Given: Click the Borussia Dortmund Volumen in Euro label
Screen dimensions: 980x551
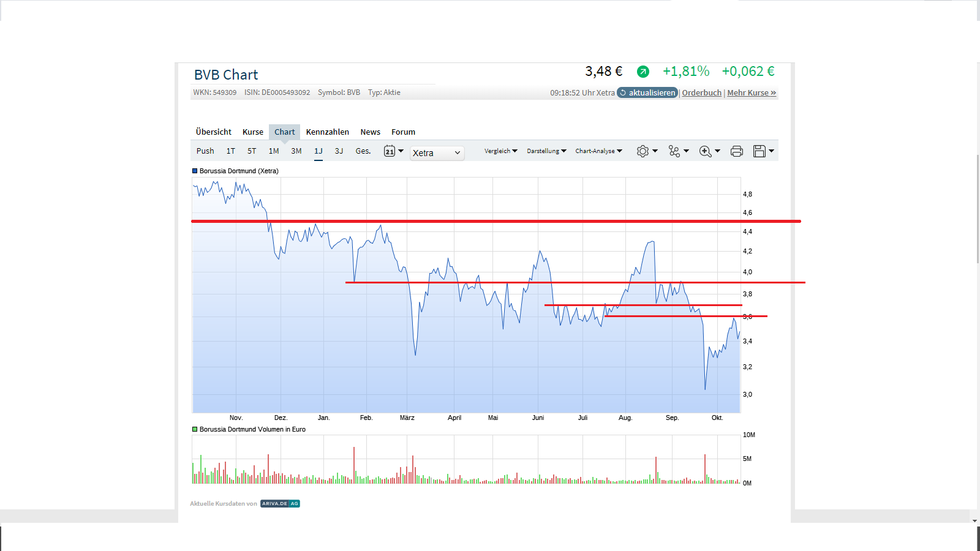Looking at the screenshot, I should click(252, 429).
